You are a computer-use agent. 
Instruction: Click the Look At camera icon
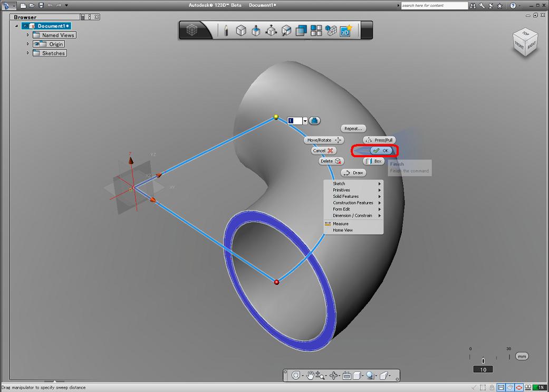[x=346, y=376]
